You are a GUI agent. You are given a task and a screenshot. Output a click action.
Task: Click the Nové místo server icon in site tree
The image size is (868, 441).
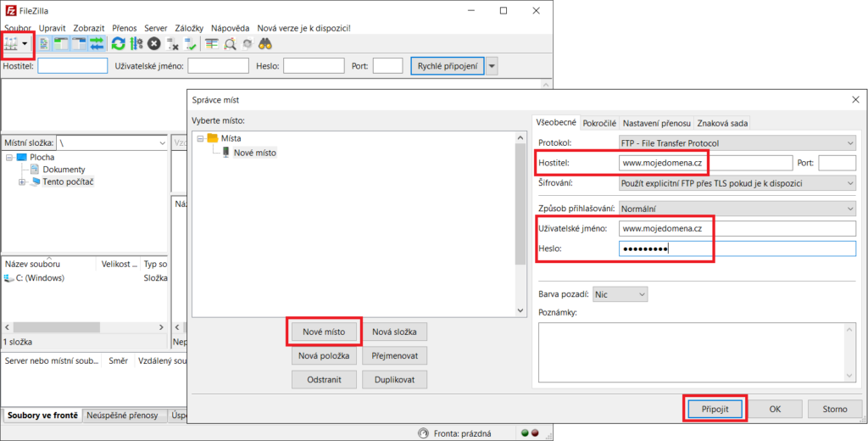225,153
